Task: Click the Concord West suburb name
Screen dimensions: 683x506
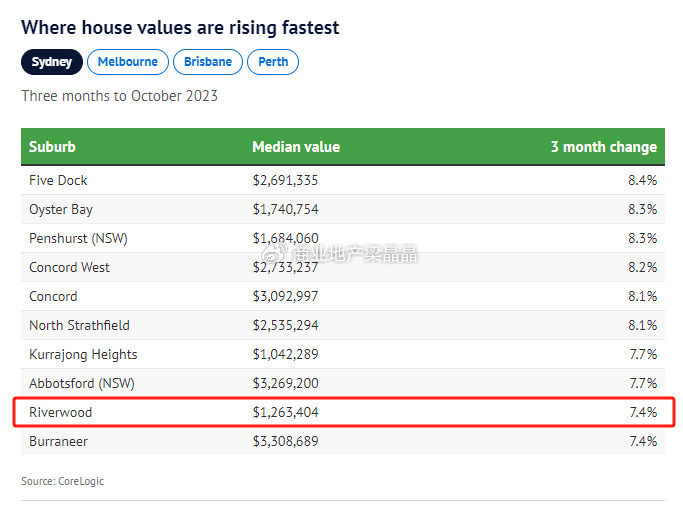Action: (x=69, y=267)
